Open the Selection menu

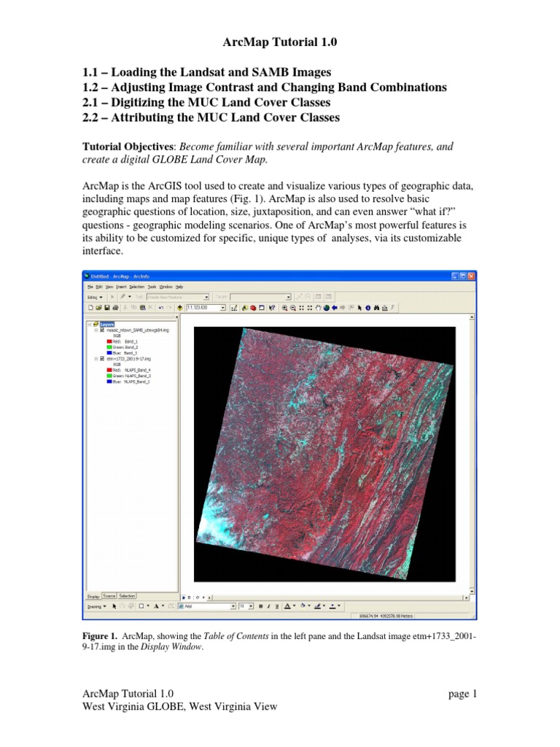[136, 287]
